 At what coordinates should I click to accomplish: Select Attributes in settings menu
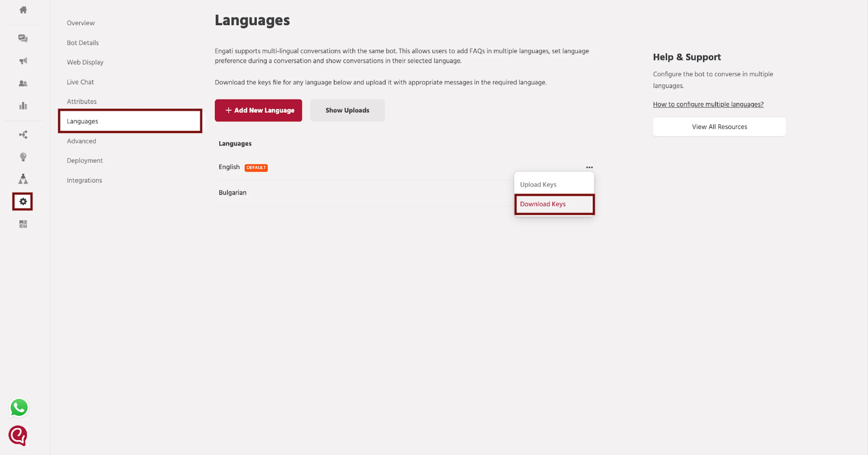(81, 101)
